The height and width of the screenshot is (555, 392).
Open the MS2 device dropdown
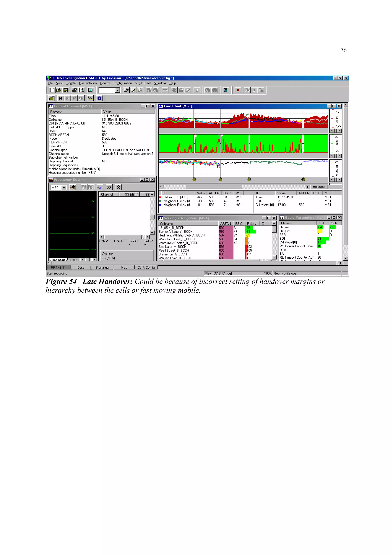pos(64,188)
